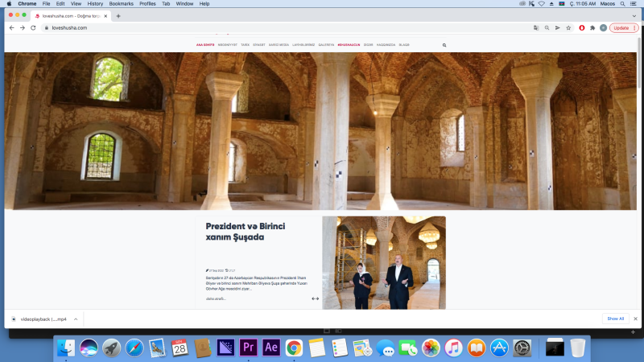644x362 pixels.
Task: Open Adobe After Effects from the Dock
Action: point(271,348)
